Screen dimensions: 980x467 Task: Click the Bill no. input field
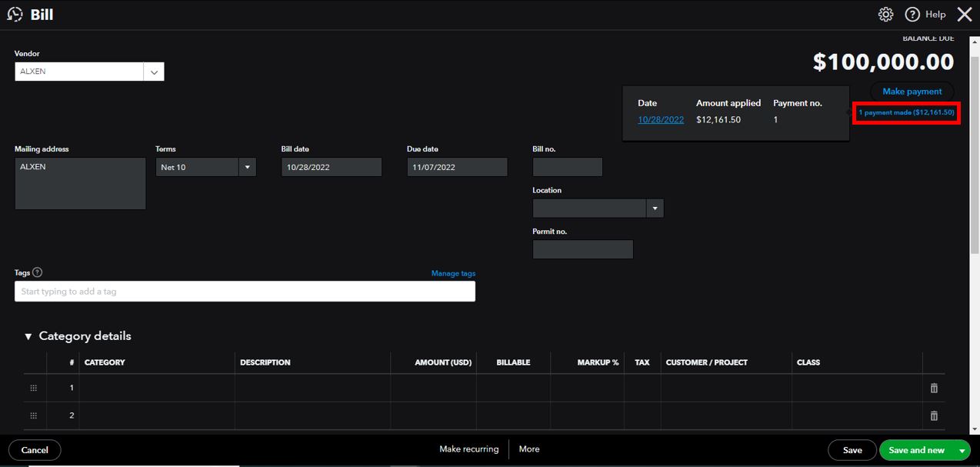[x=567, y=167]
